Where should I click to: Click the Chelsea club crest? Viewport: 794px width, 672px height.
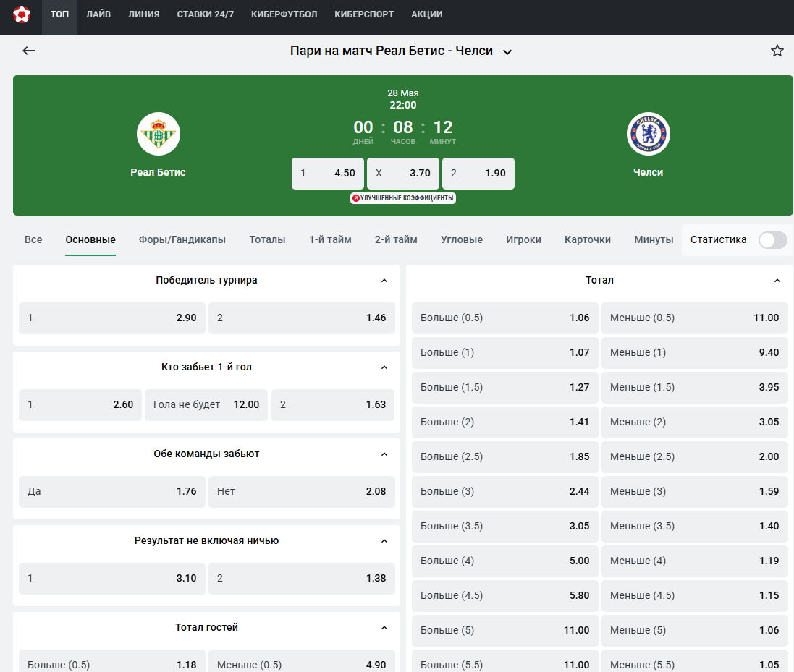649,134
